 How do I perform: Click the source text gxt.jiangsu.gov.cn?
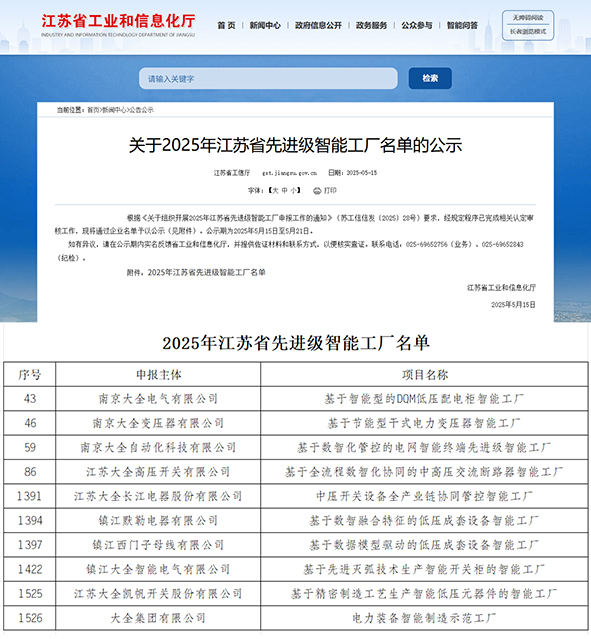coord(289,173)
